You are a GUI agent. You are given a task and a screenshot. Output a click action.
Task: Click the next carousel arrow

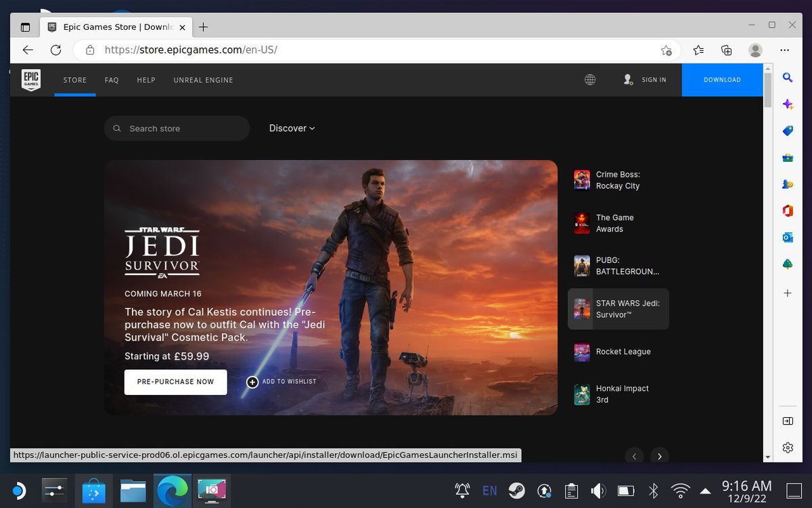pos(659,457)
